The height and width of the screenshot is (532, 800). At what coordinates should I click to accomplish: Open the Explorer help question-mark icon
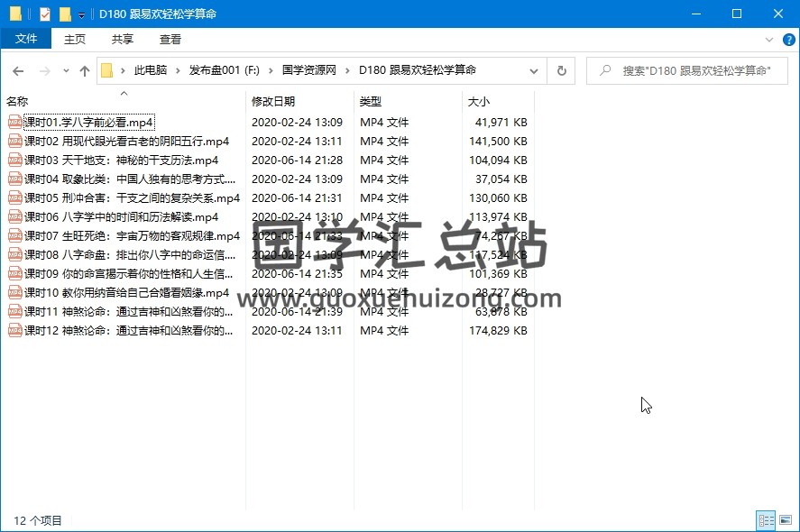coord(788,40)
